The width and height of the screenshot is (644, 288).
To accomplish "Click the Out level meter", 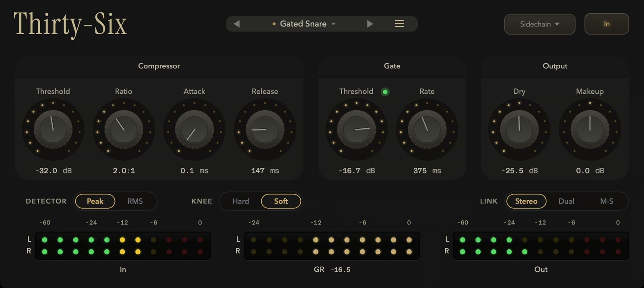I will coord(541,246).
